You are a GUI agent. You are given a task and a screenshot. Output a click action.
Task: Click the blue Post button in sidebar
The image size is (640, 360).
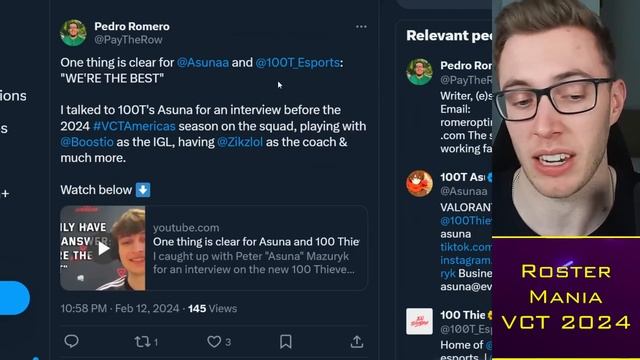15,298
